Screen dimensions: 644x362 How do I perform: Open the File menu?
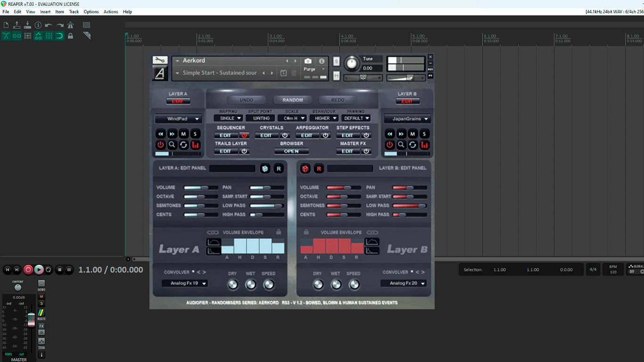pyautogui.click(x=6, y=12)
